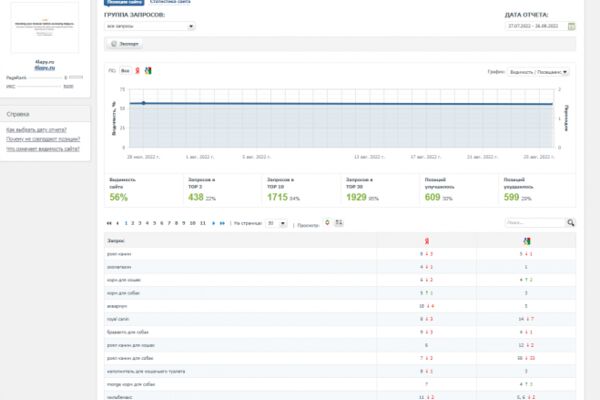
Task: Open link Что означает видимость сайта?
Action: coord(43,149)
